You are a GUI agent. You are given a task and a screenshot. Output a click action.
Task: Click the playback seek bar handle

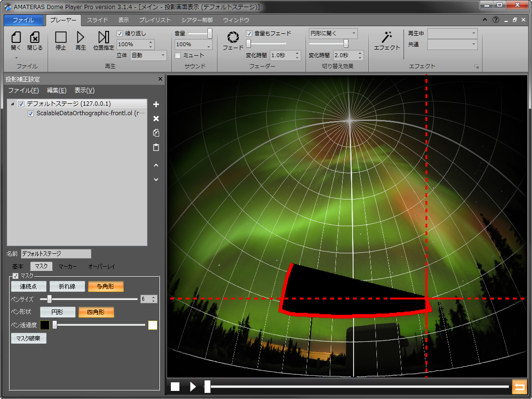tap(207, 387)
